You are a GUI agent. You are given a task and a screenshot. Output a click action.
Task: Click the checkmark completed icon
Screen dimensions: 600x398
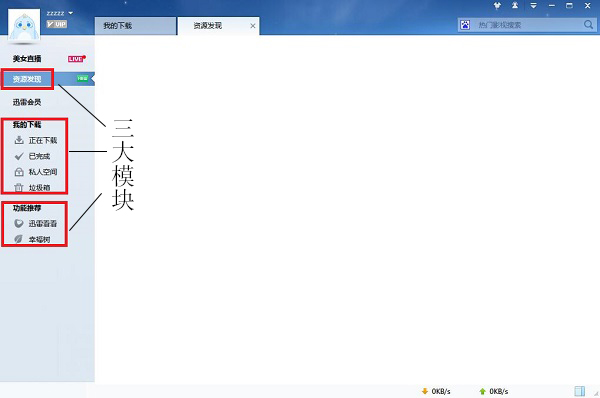19,156
